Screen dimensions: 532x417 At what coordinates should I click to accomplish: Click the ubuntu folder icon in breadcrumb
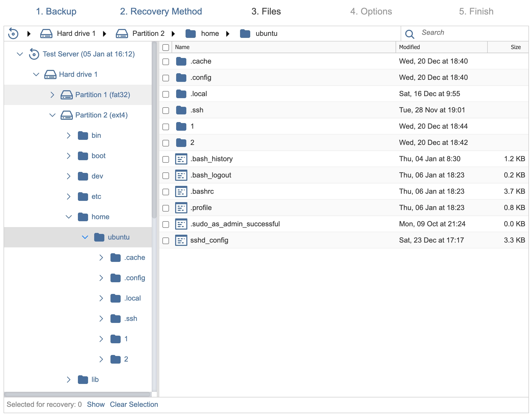pos(245,33)
